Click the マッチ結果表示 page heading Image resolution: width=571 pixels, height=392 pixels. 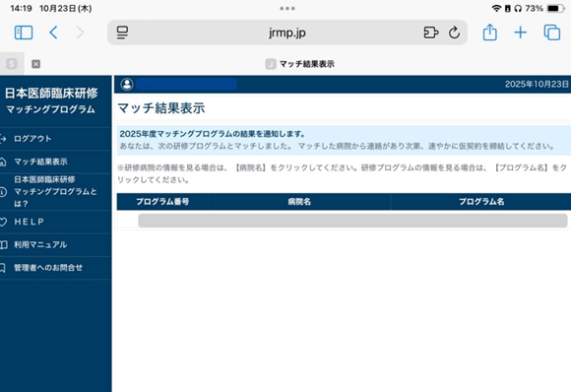pos(161,108)
